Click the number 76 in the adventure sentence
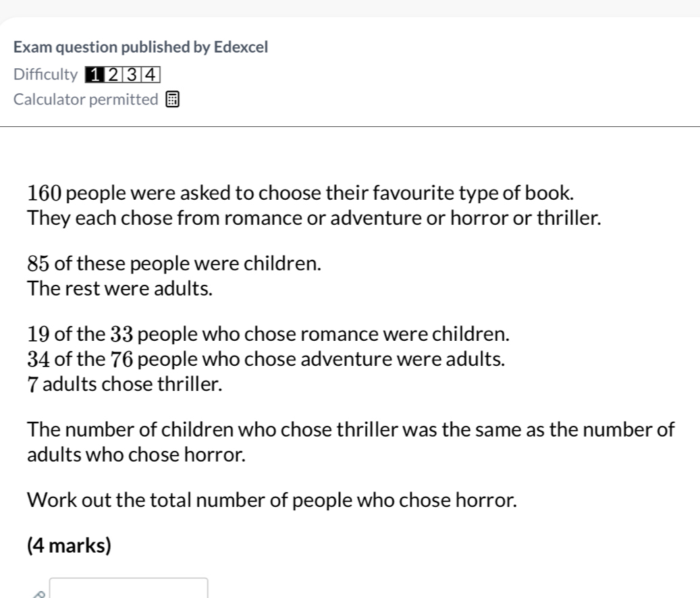 click(x=122, y=359)
